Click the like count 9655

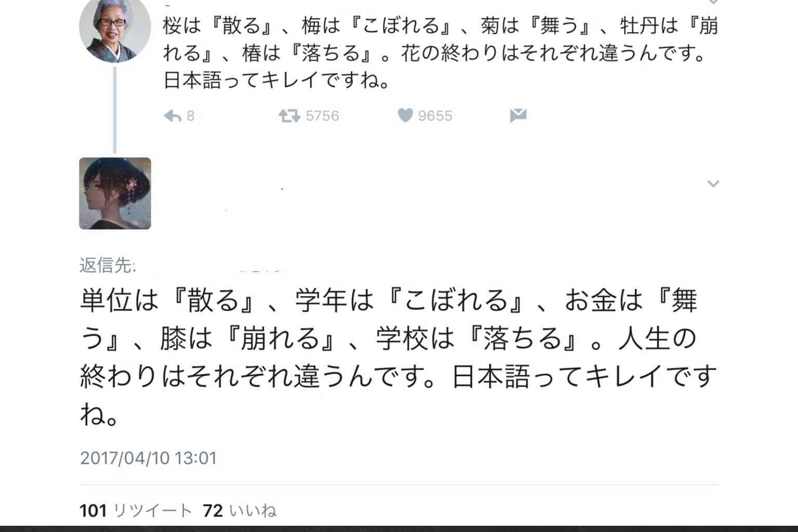435,116
